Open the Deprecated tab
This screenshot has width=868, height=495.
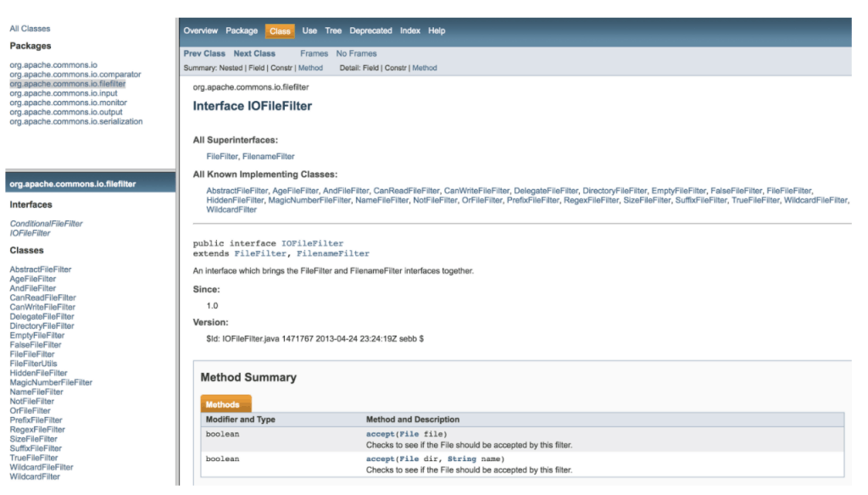pos(370,31)
